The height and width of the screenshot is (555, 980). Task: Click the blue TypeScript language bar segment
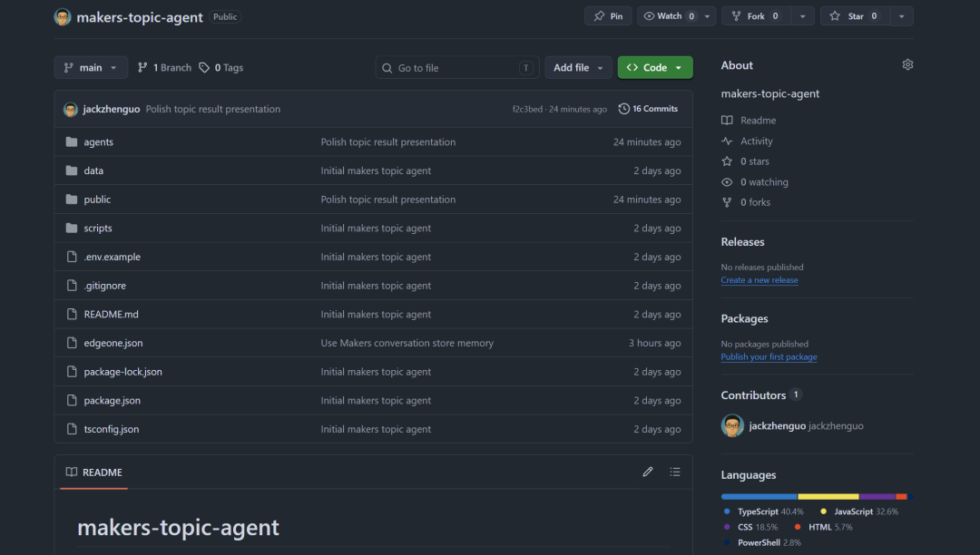pyautogui.click(x=759, y=497)
